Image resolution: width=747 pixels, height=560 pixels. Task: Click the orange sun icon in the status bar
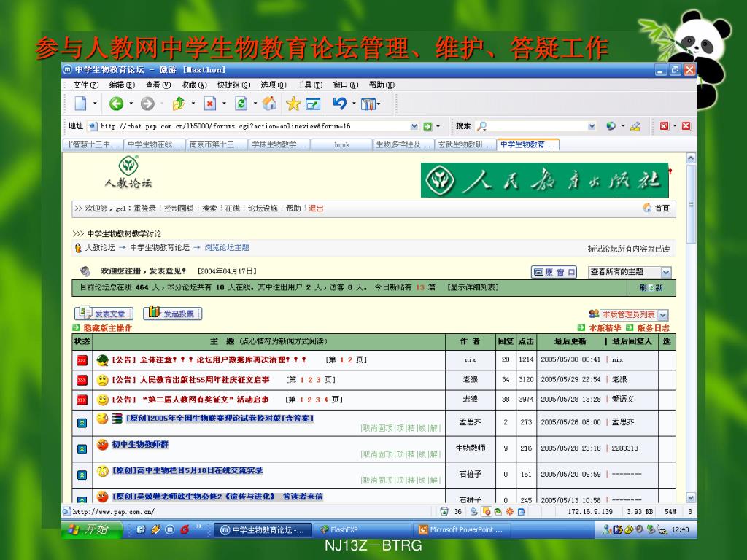(509, 511)
